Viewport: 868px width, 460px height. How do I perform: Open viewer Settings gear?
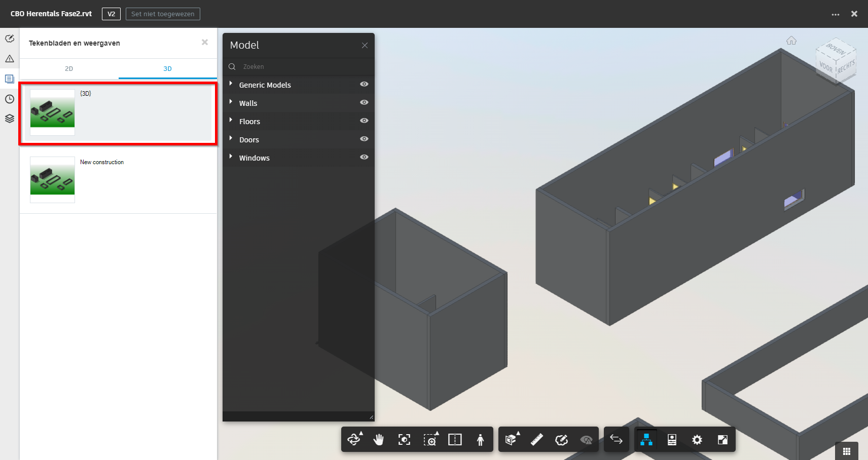(x=697, y=440)
